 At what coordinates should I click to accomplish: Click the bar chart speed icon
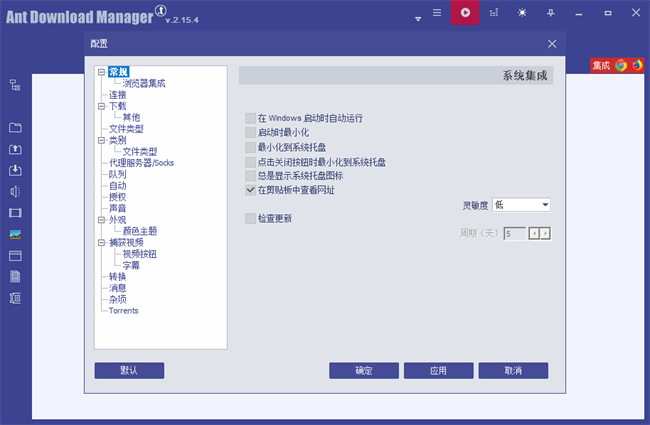tap(493, 13)
